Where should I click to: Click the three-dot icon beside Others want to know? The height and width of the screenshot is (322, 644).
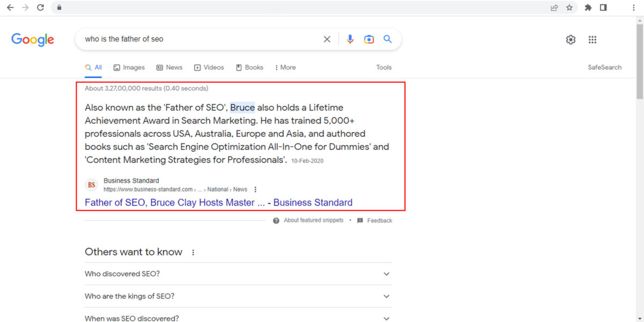[193, 252]
